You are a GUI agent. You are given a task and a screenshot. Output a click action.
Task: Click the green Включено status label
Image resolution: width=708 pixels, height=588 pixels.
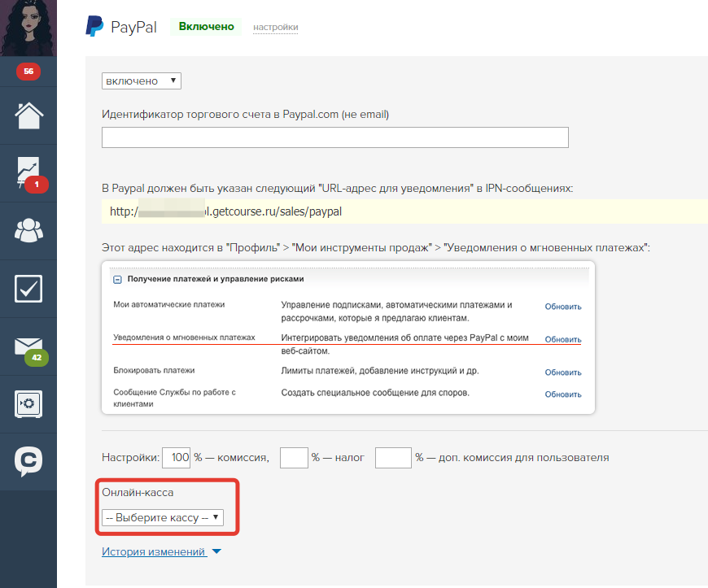[206, 27]
